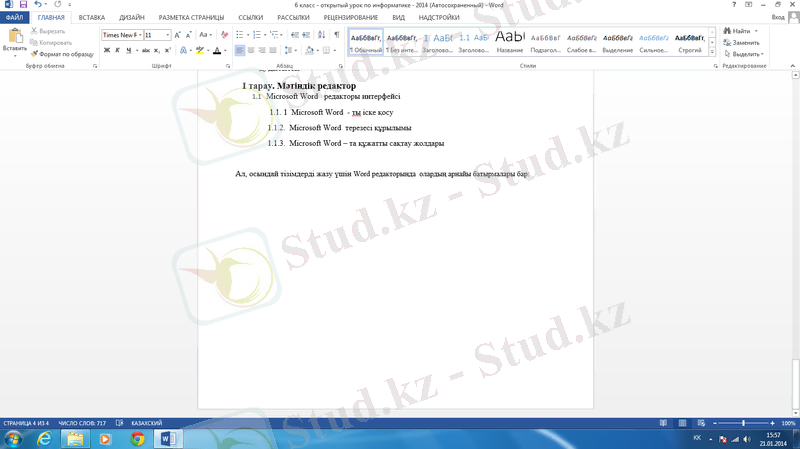Click the Google Chrome taskbar icon
Image resolution: width=800 pixels, height=449 pixels.
[x=137, y=439]
